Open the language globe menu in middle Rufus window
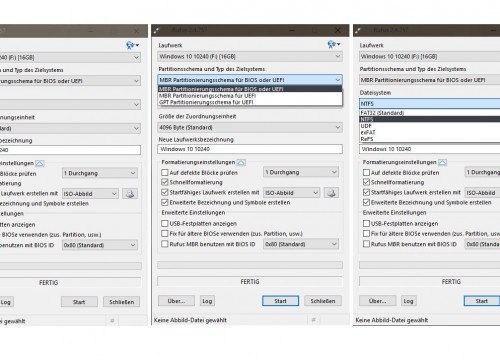This screenshot has width=500, height=360. click(x=334, y=44)
